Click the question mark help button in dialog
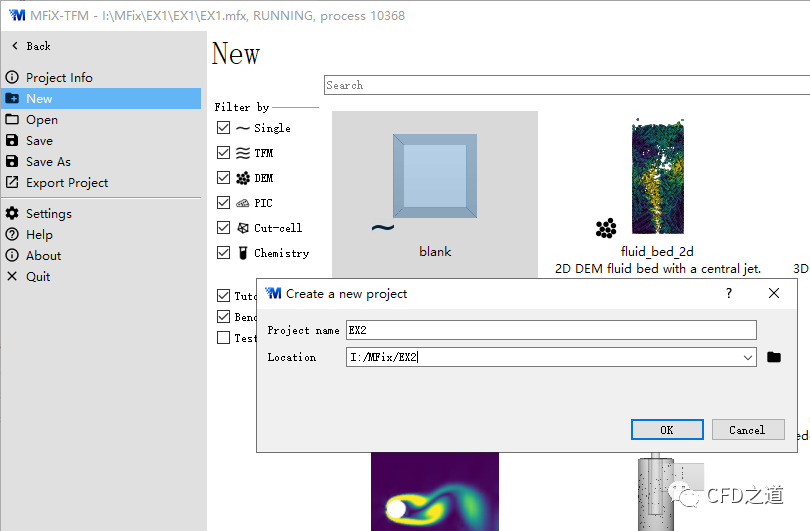Screen dimensions: 810x531 coord(728,293)
